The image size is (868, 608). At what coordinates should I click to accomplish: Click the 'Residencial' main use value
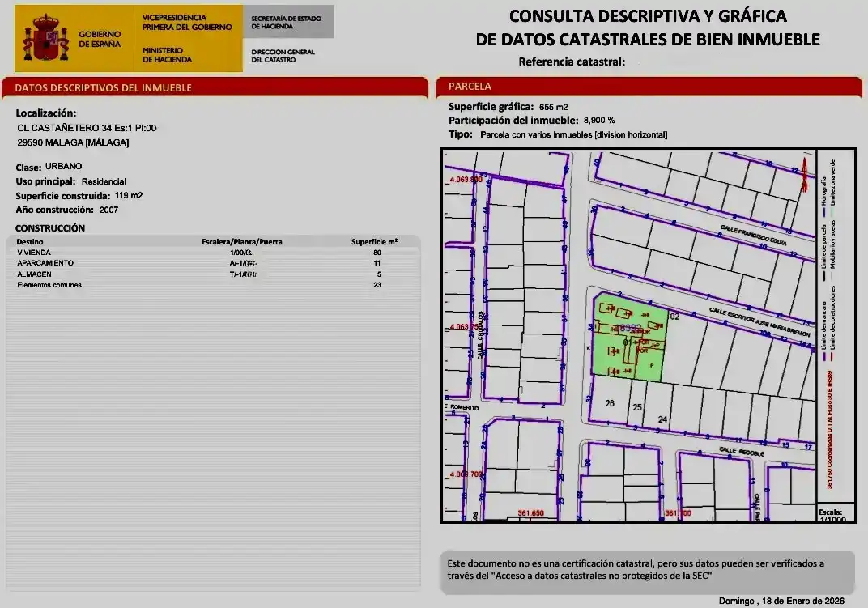[104, 181]
